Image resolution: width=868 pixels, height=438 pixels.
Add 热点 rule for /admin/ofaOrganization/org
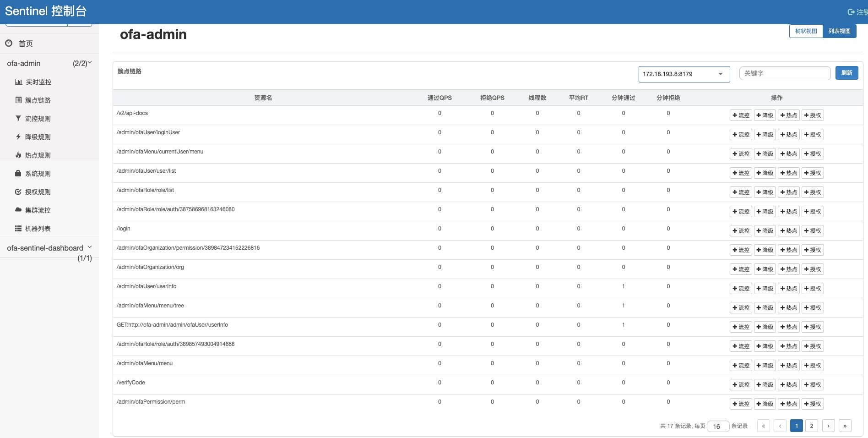click(788, 269)
